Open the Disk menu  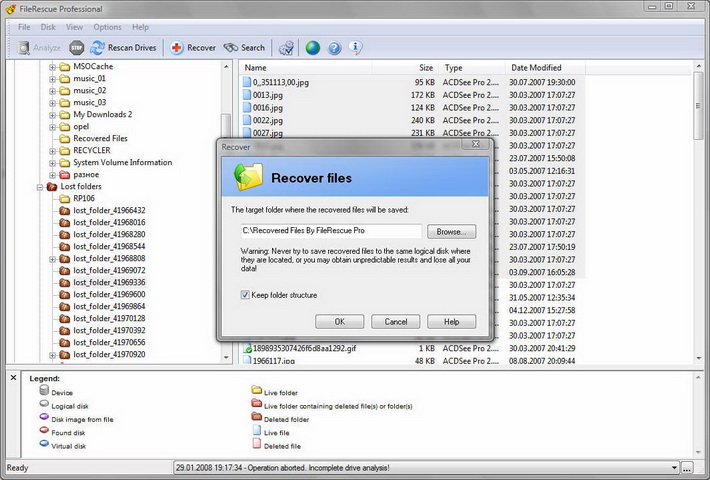pos(48,27)
